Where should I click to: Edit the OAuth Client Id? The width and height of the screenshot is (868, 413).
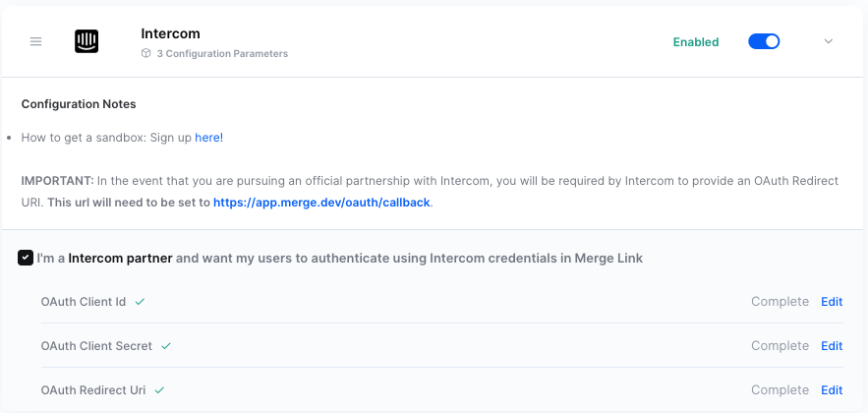tap(832, 302)
